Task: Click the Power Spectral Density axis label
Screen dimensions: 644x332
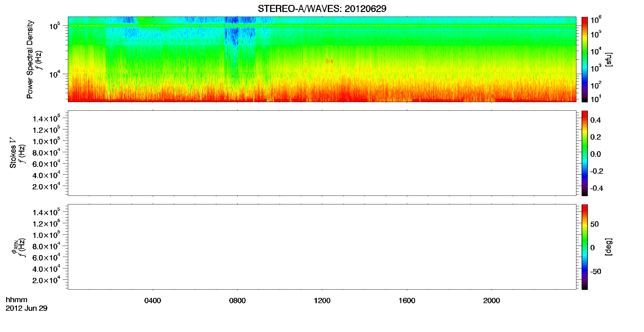Action: [30, 59]
